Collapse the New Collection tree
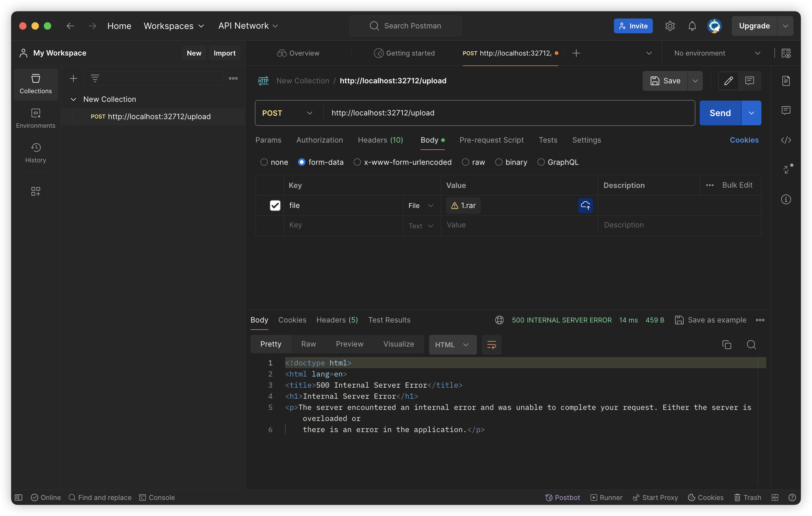Viewport: 812px width, 516px height. (73, 99)
